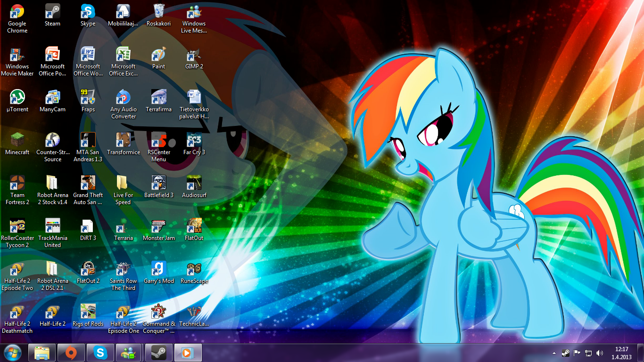The width and height of the screenshot is (644, 362).
Task: Select the Transformice desktop icon
Action: (123, 144)
